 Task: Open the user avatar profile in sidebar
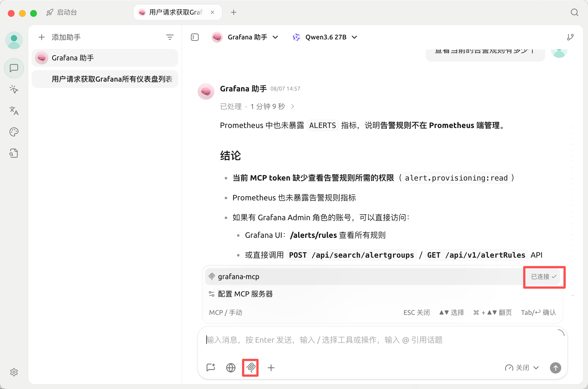(14, 40)
